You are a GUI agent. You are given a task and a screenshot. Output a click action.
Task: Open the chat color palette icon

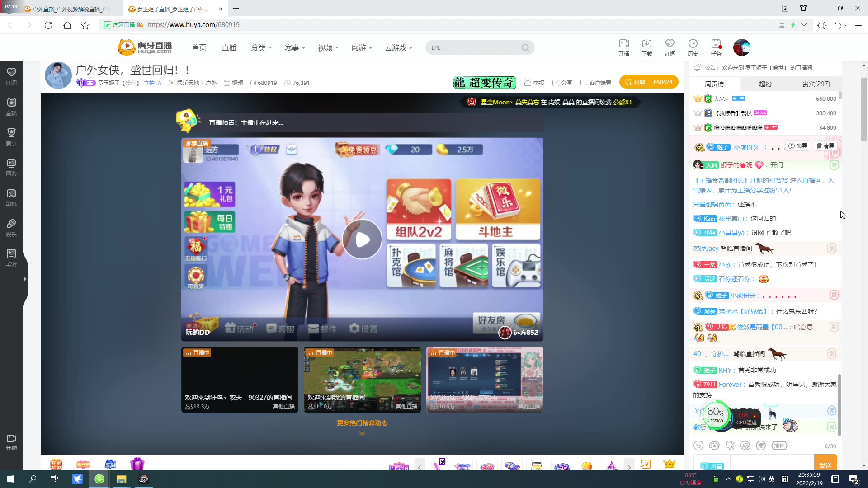coord(714,446)
